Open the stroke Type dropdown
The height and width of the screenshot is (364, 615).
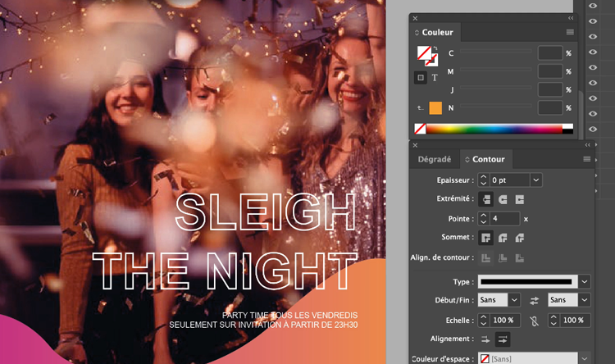coord(584,281)
